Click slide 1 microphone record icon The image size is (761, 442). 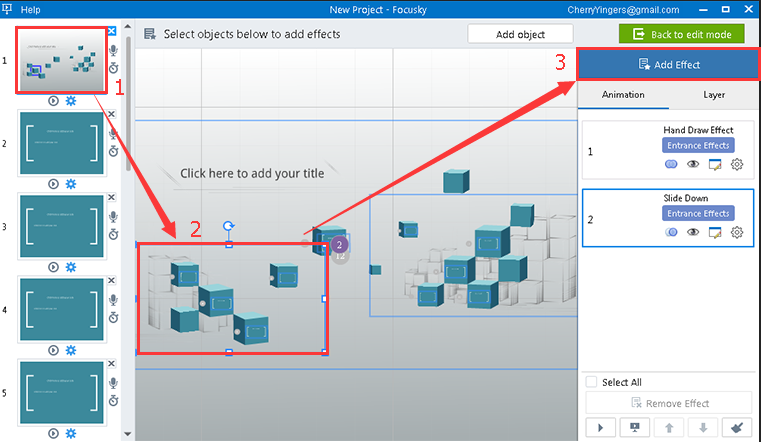click(x=113, y=50)
